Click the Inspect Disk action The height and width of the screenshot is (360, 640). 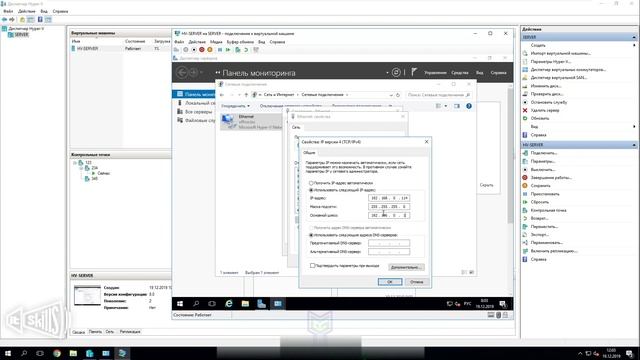coord(547,94)
